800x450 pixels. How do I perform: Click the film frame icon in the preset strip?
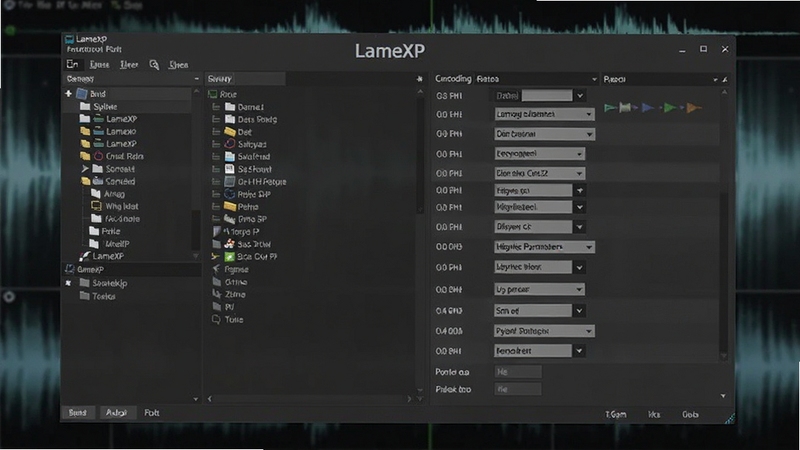pos(625,107)
